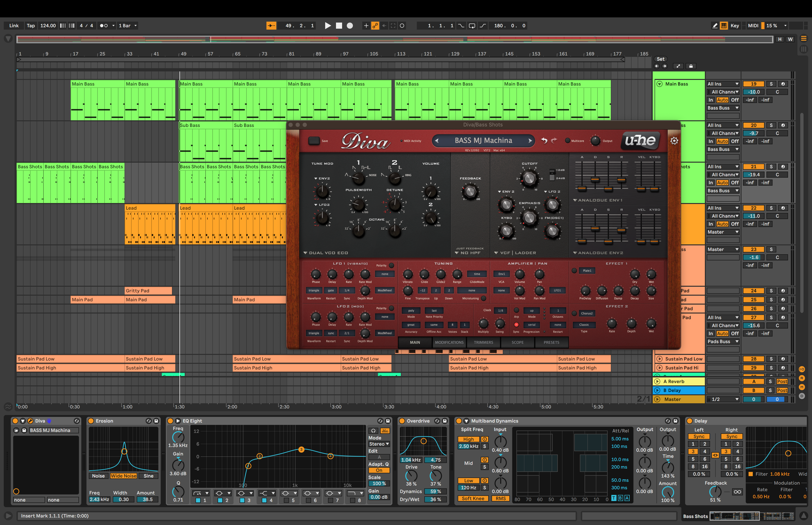
Task: Toggle EQ Eight band 5 checkbox
Action: 286,500
